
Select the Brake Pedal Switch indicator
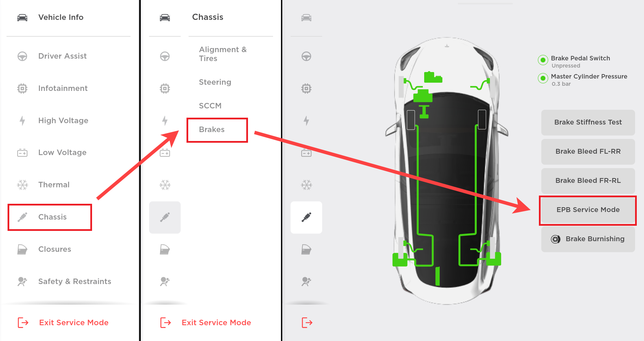pos(543,60)
